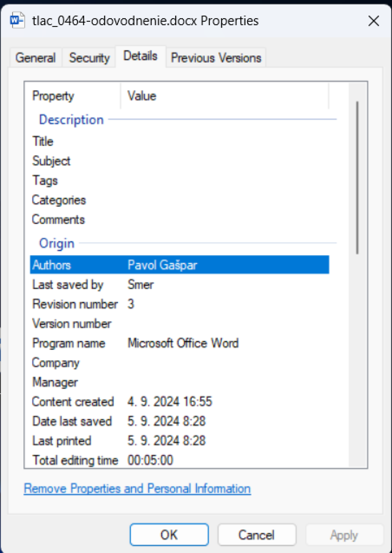Select the Details tab
Viewport: 392px width, 553px height.
pos(140,56)
